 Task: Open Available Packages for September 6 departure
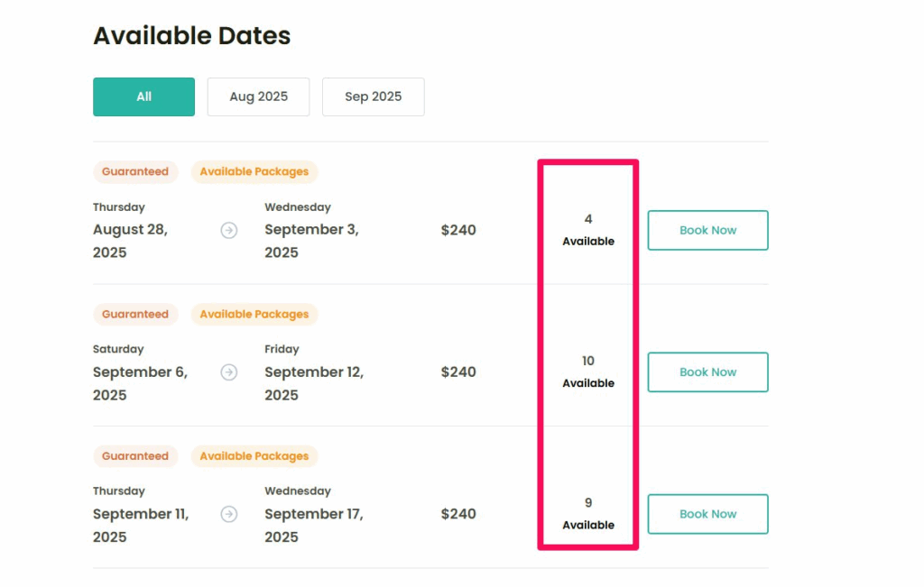(x=254, y=314)
